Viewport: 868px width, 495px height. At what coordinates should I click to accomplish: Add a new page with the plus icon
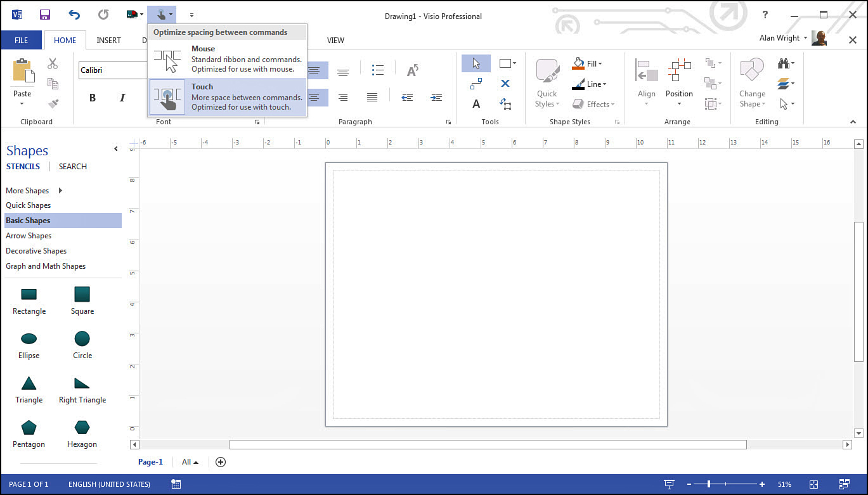(221, 462)
